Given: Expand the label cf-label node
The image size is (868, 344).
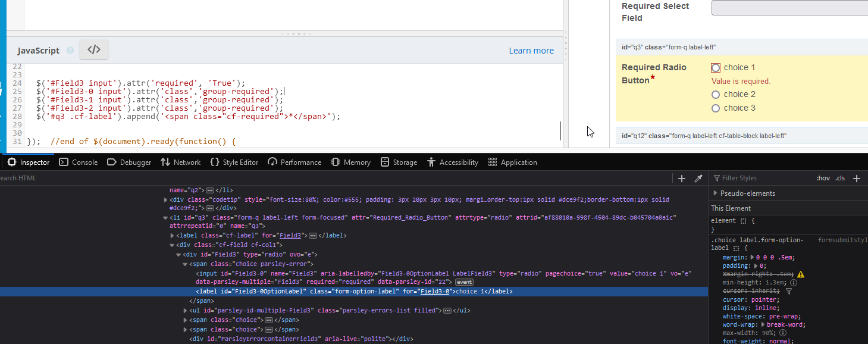Looking at the screenshot, I should click(173, 236).
